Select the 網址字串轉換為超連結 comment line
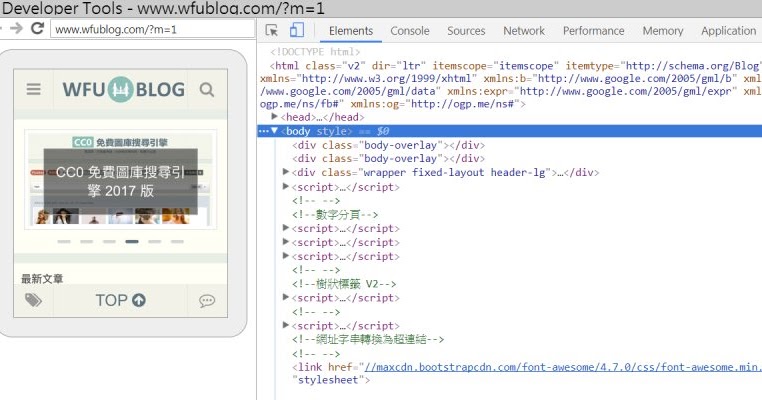 368,339
